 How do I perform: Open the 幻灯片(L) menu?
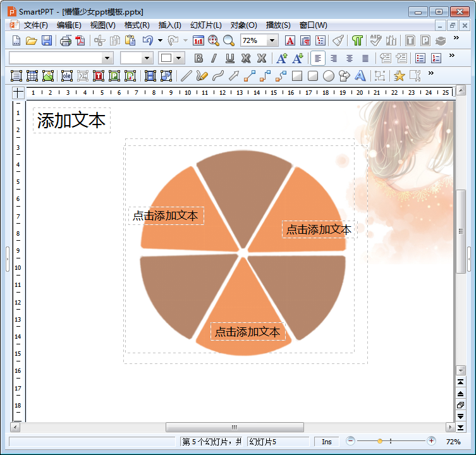point(206,25)
